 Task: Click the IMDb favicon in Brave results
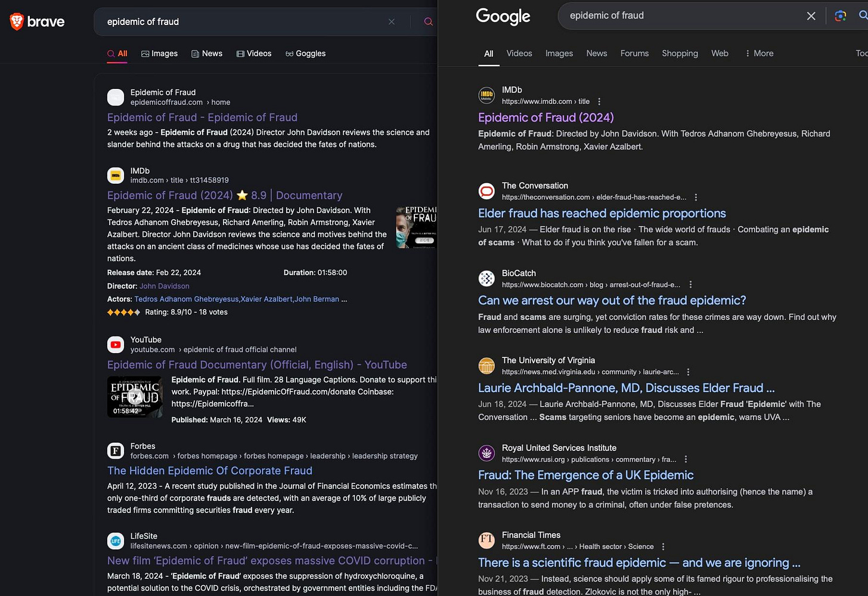(x=116, y=175)
